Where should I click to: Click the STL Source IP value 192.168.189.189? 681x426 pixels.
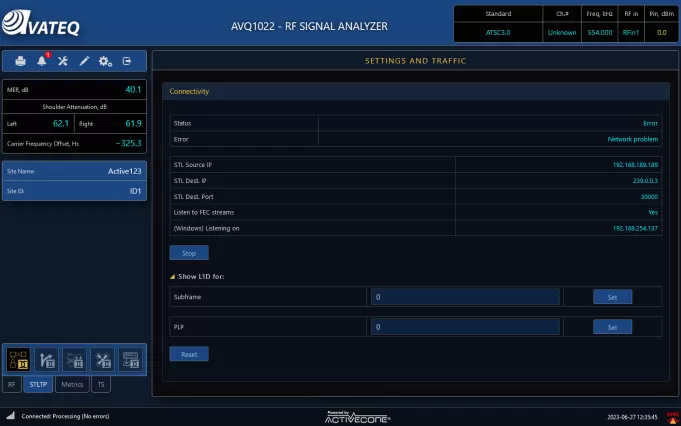click(x=635, y=165)
